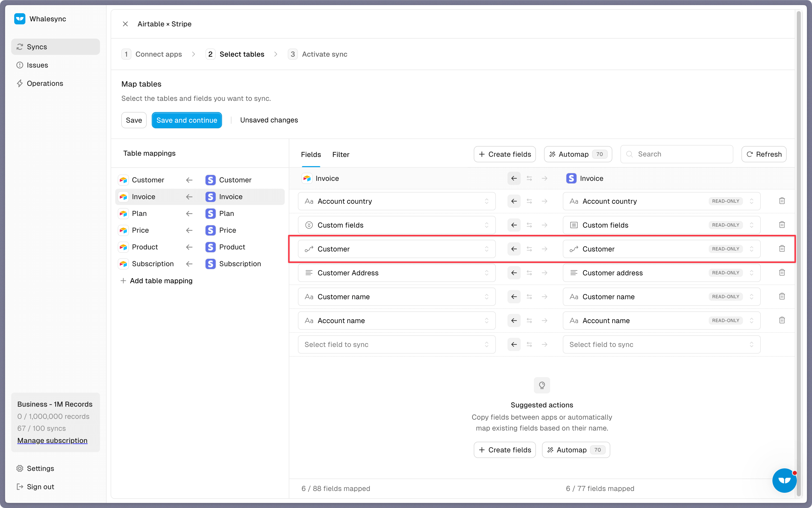Open Syncs in the sidebar
This screenshot has height=508, width=812.
pyautogui.click(x=55, y=47)
